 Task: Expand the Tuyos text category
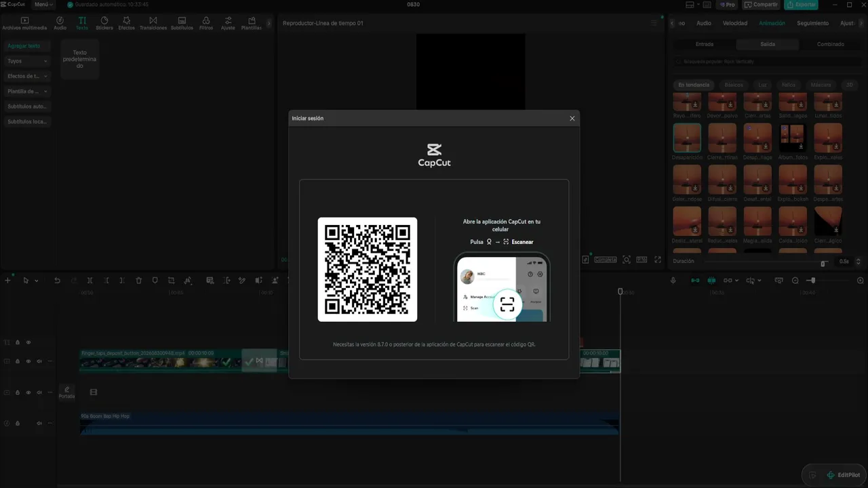pos(27,61)
